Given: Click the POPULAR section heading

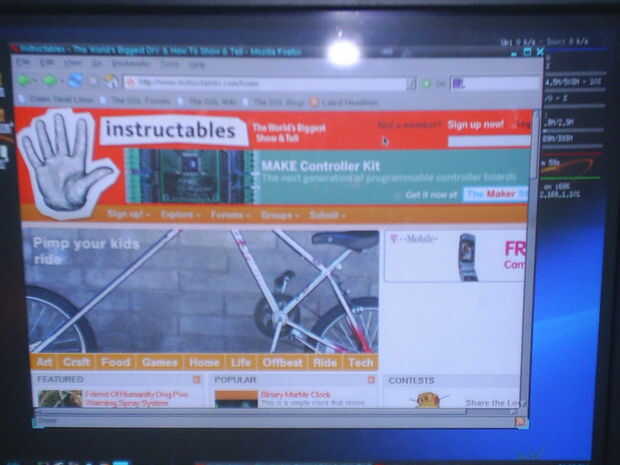Looking at the screenshot, I should [x=235, y=380].
